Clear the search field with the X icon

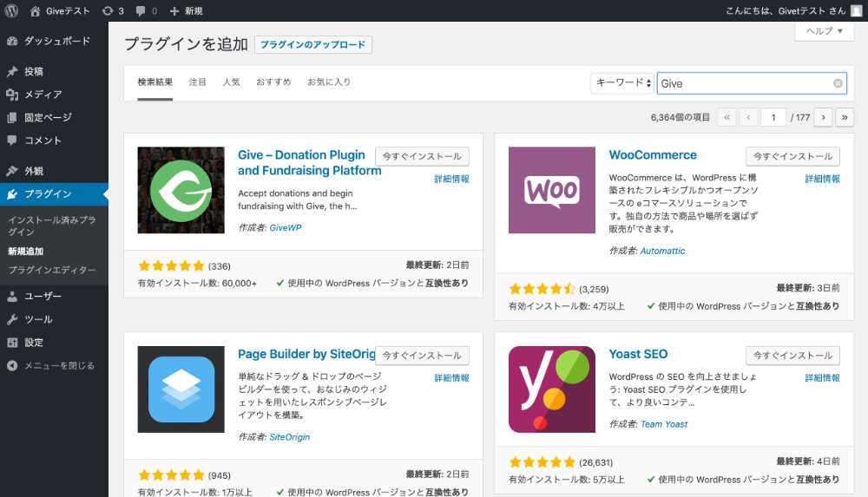click(x=838, y=83)
